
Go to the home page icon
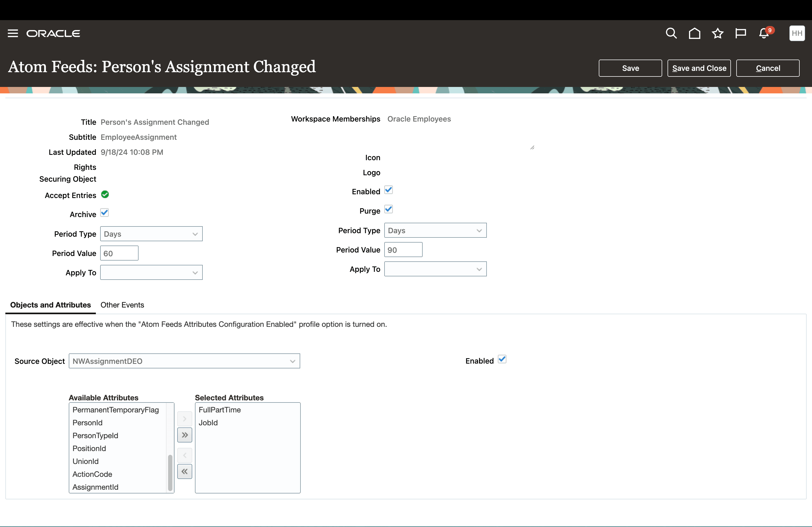[694, 33]
